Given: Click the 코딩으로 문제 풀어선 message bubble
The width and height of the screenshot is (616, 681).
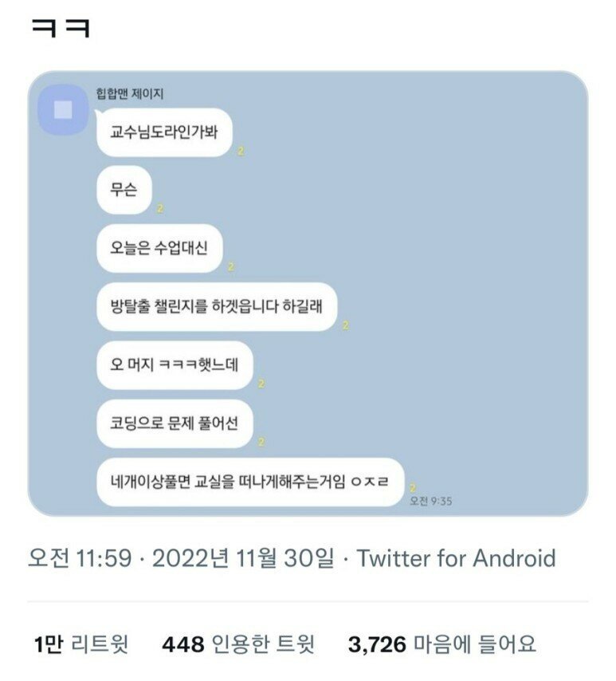Looking at the screenshot, I should tap(175, 423).
